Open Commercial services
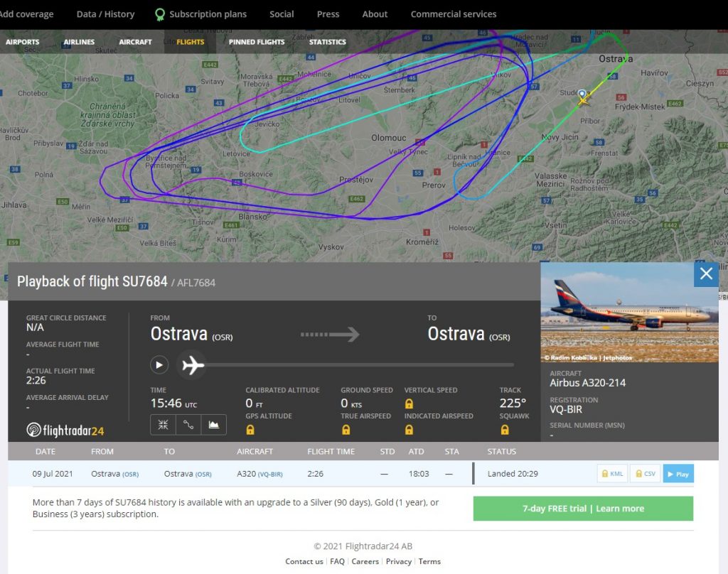Image resolution: width=728 pixels, height=574 pixels. pyautogui.click(x=454, y=14)
